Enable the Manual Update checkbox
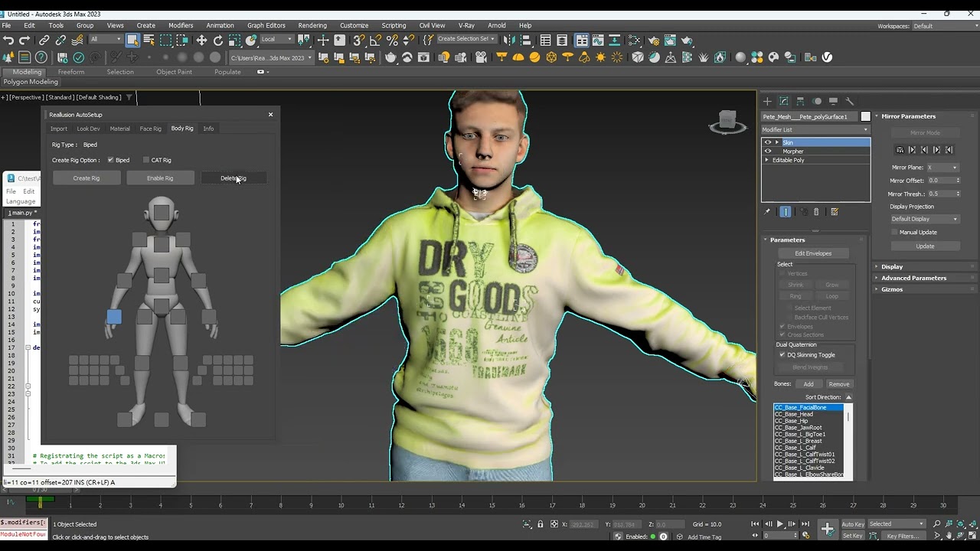The image size is (980, 551). (893, 232)
